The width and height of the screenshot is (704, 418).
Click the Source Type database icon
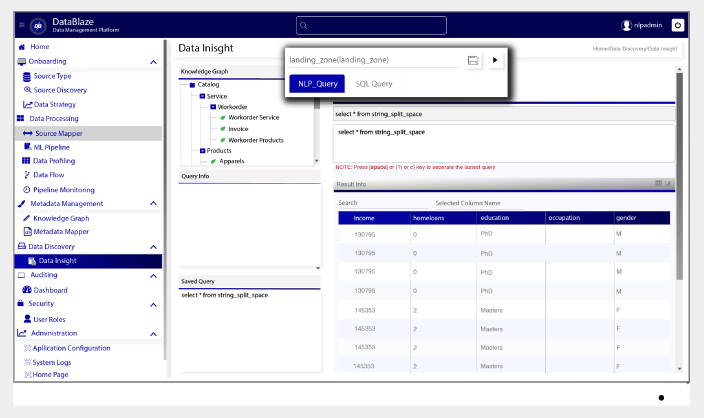coord(27,76)
